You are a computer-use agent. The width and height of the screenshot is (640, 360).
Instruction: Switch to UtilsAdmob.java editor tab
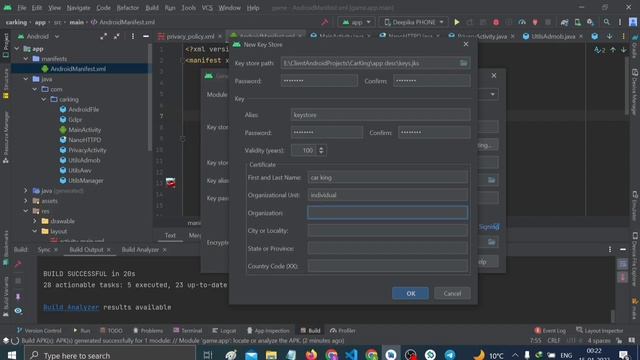pyautogui.click(x=553, y=36)
